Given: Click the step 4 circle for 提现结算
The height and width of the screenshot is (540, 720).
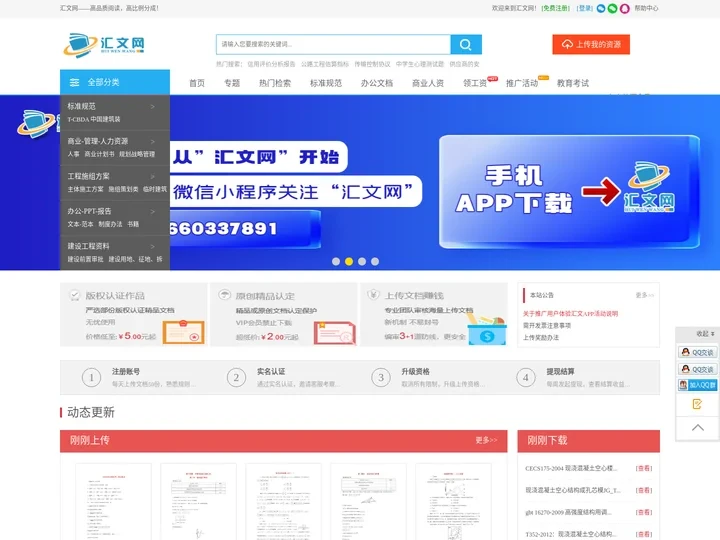Looking at the screenshot, I should click(525, 378).
